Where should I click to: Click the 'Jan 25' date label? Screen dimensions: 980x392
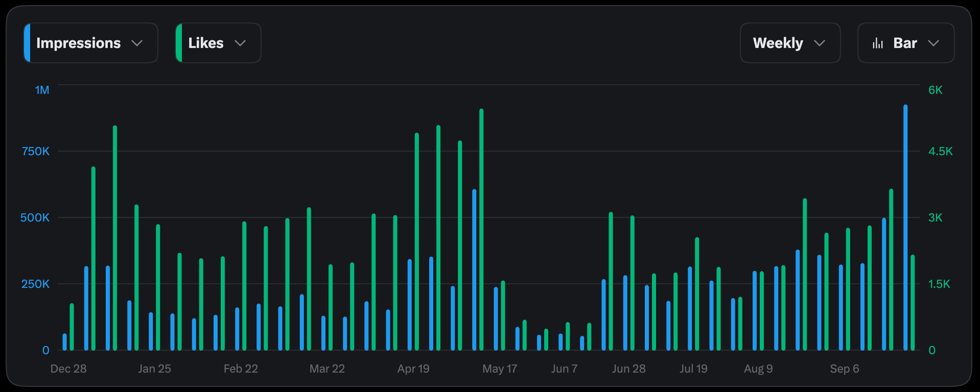(154, 369)
